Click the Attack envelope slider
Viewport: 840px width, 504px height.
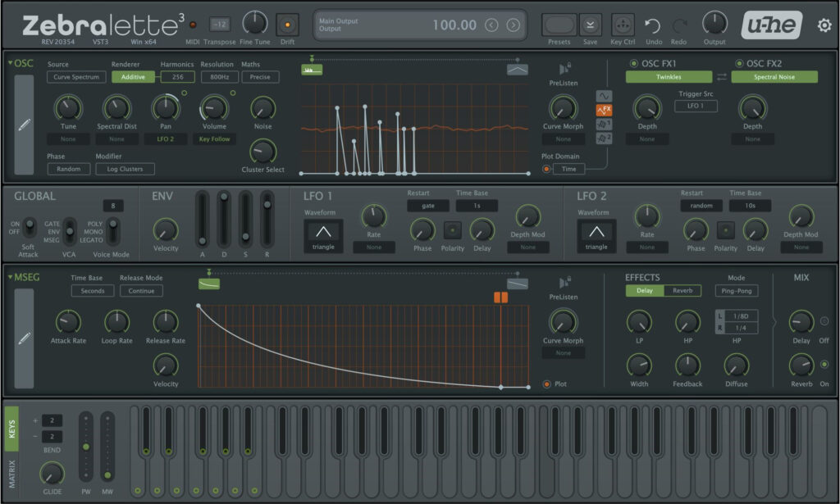coord(202,218)
